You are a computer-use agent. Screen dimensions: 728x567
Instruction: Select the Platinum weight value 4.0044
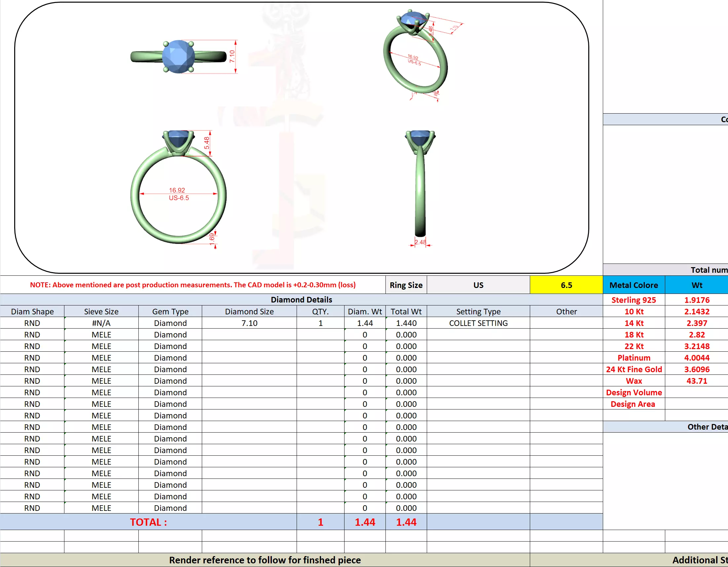click(696, 358)
